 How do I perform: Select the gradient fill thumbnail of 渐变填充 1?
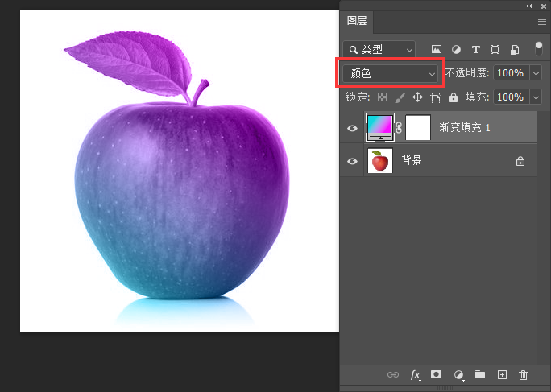380,127
